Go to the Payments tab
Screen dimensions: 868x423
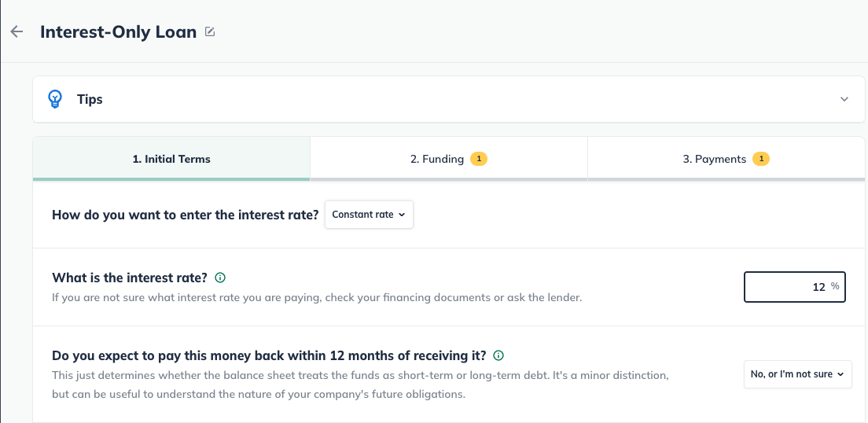[x=714, y=159]
